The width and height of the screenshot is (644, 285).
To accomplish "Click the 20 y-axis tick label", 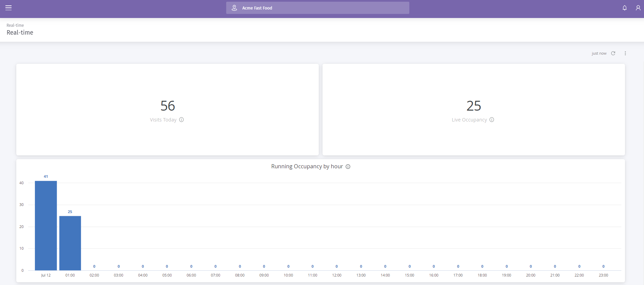I will (x=21, y=227).
